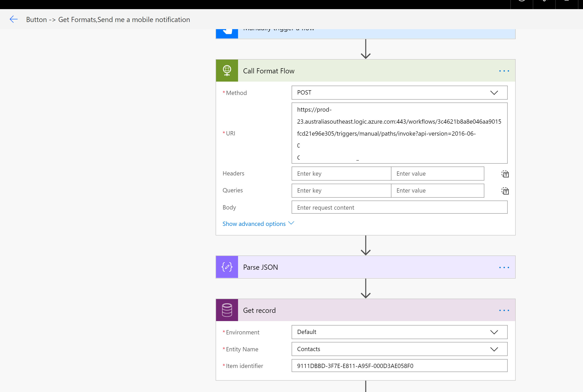Image resolution: width=583 pixels, height=392 pixels.
Task: Open the Method dropdown showing POST
Action: [x=494, y=92]
